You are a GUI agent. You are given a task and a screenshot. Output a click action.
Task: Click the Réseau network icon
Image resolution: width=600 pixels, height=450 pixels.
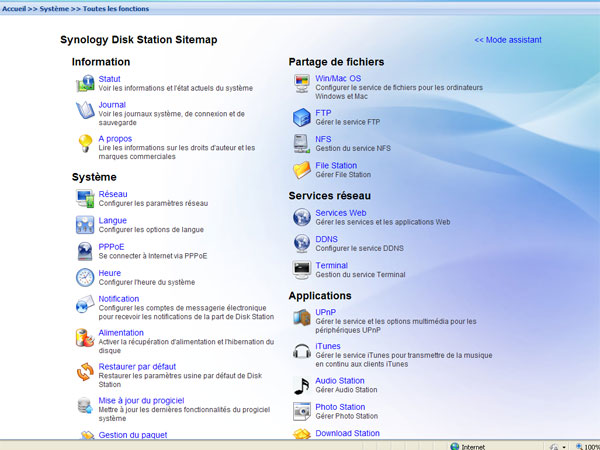click(85, 199)
